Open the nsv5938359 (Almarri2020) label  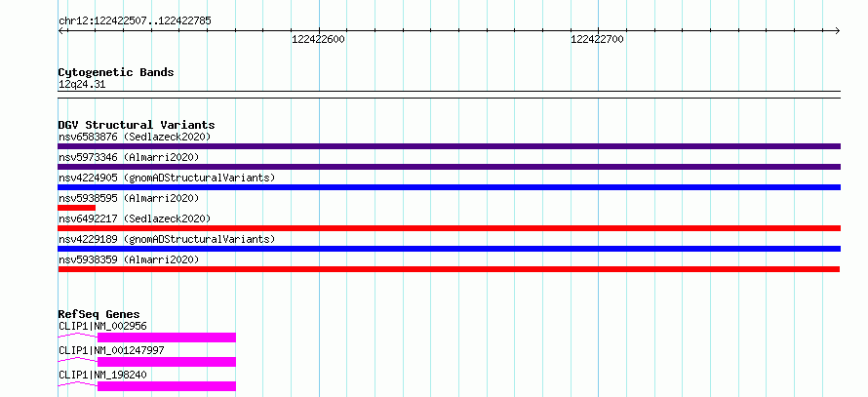click(x=129, y=259)
